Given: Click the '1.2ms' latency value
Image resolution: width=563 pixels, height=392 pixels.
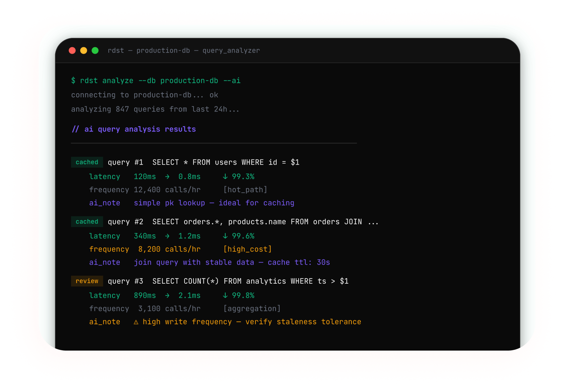Looking at the screenshot, I should pos(189,236).
